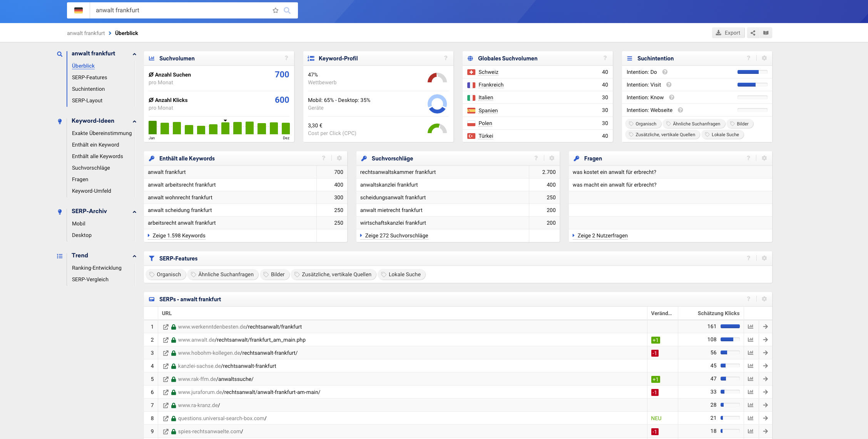Screen dimensions: 868x439
Task: Click suggestion rechtsanwaltskammer frankfurt
Action: tap(398, 172)
